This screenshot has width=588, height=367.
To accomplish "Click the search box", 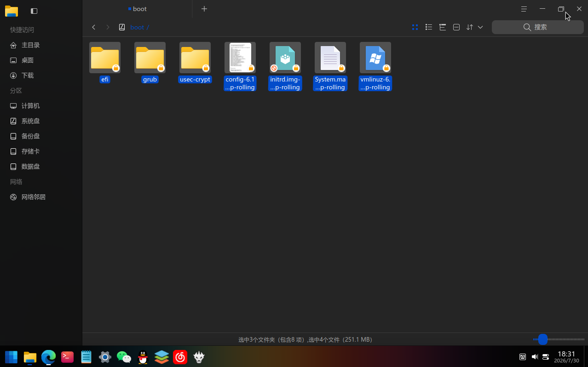I will point(538,27).
